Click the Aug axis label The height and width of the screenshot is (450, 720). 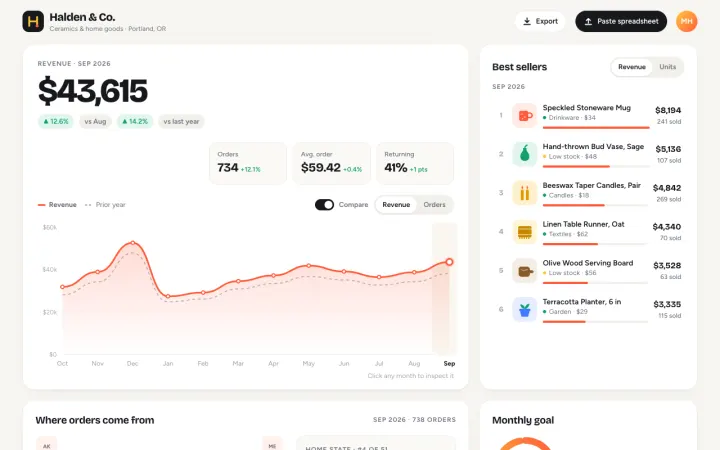tap(414, 364)
